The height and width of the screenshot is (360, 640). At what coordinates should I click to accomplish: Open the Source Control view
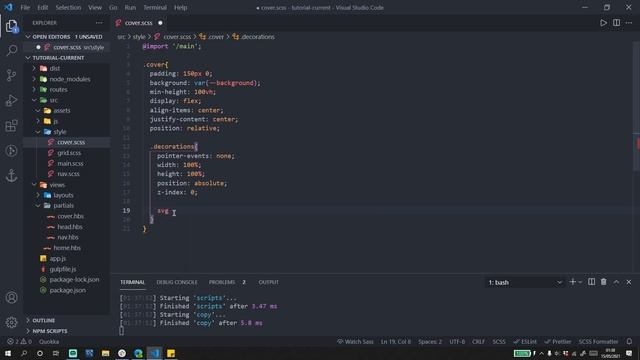pyautogui.click(x=11, y=76)
